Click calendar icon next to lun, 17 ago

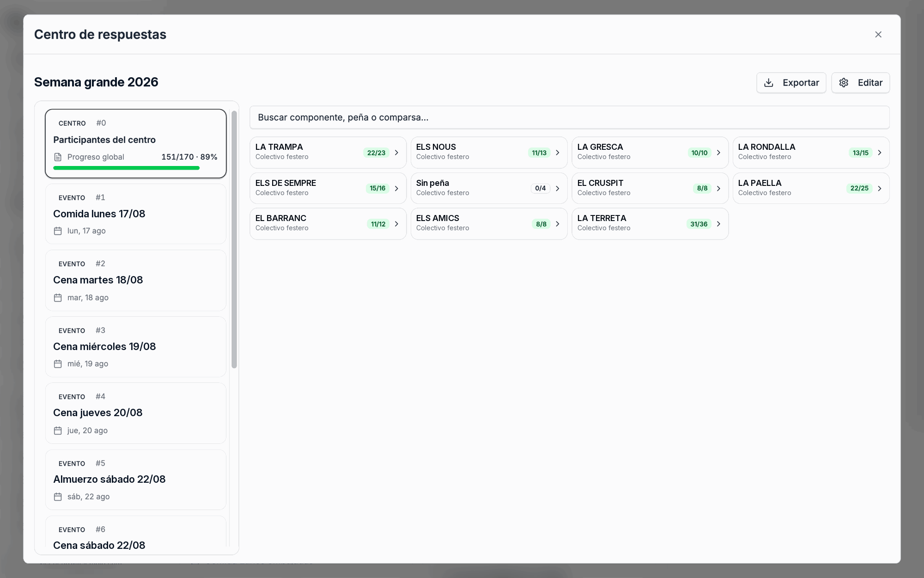click(58, 231)
